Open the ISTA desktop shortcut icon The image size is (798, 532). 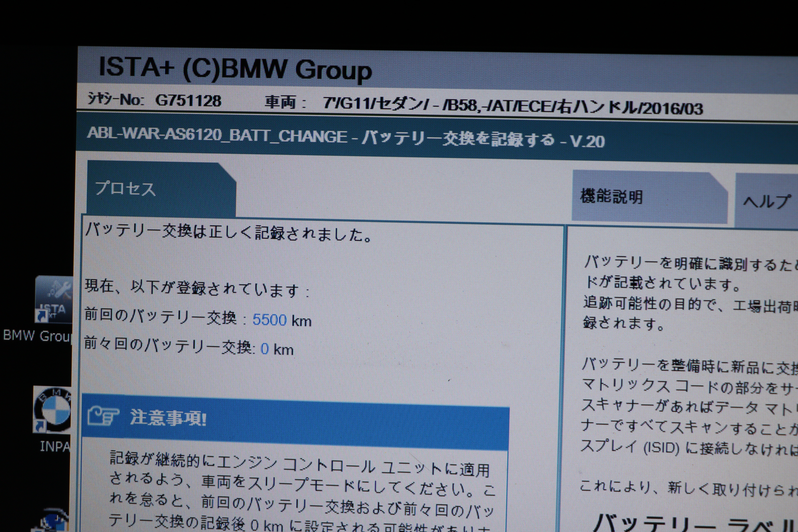coord(54,299)
